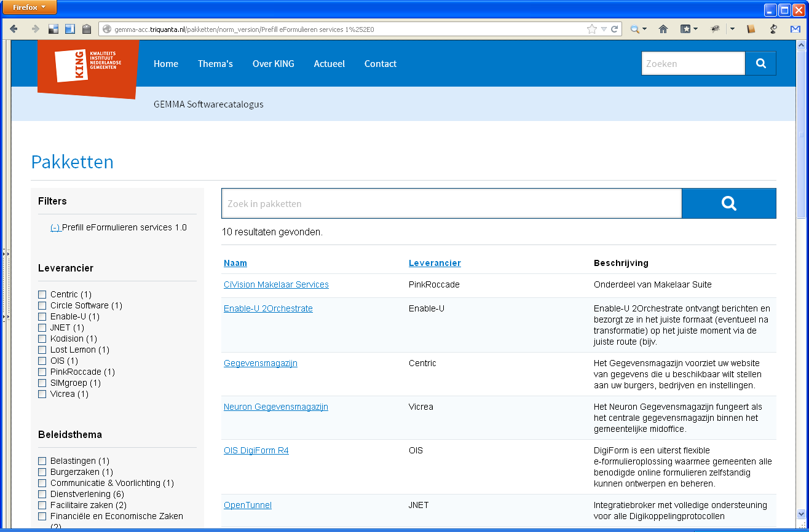Image resolution: width=809 pixels, height=532 pixels.
Task: Check the Centric leverancier filter
Action: [42, 295]
